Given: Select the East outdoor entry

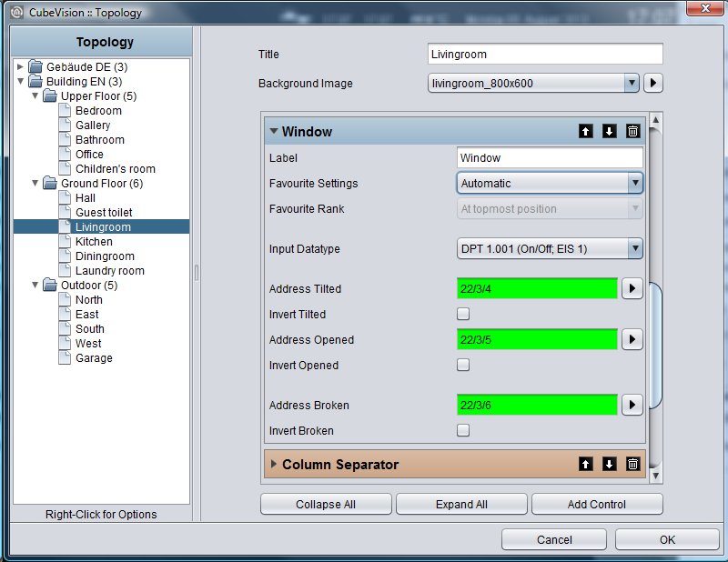Looking at the screenshot, I should (x=87, y=314).
